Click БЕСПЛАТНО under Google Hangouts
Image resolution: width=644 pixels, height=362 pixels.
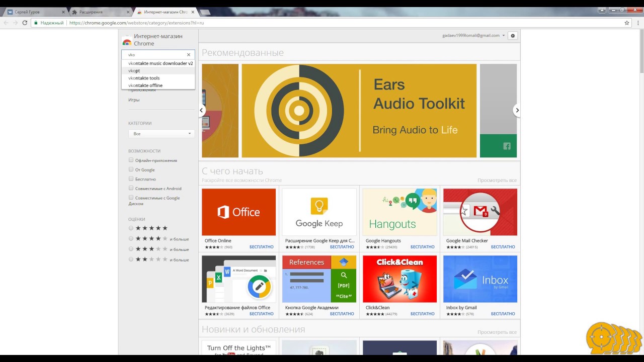point(423,247)
